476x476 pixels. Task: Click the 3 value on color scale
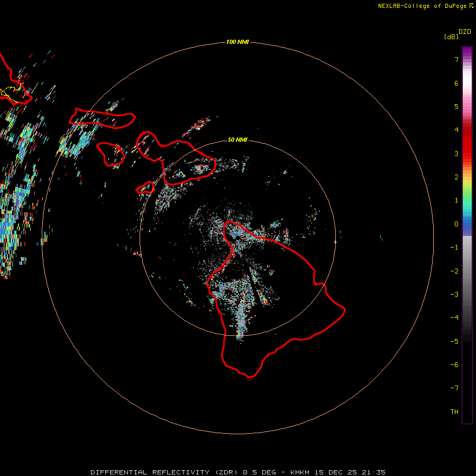coord(456,153)
